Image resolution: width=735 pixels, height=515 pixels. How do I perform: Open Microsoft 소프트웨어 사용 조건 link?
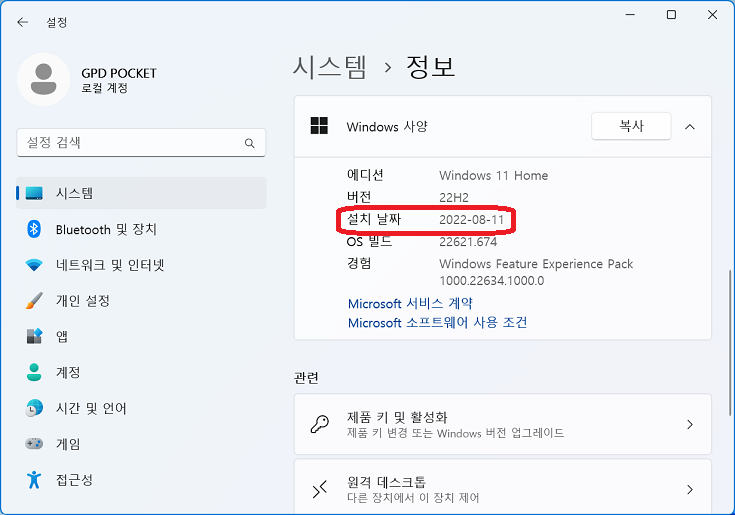pyautogui.click(x=437, y=322)
